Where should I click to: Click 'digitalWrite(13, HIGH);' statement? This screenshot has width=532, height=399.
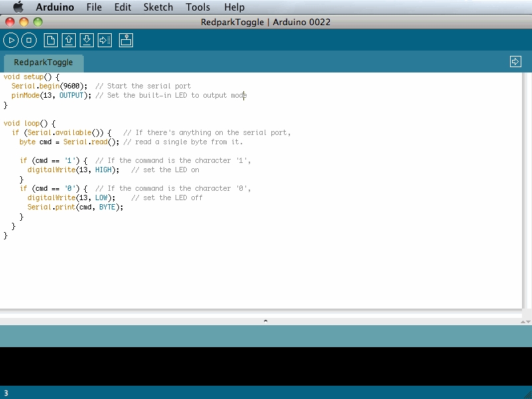[x=73, y=170]
